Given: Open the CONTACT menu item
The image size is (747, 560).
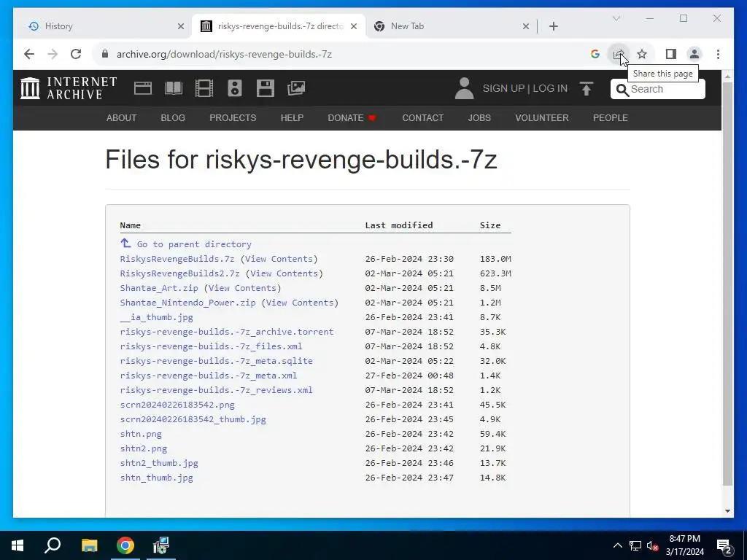Looking at the screenshot, I should tap(422, 117).
